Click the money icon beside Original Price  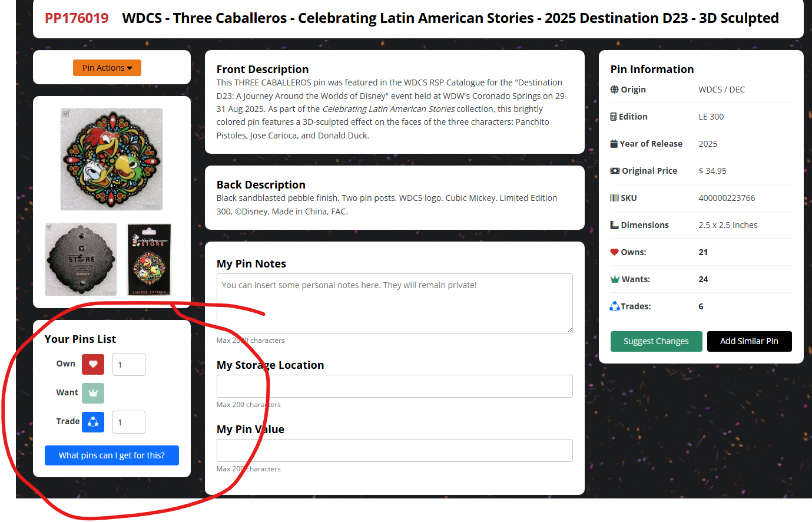click(615, 171)
